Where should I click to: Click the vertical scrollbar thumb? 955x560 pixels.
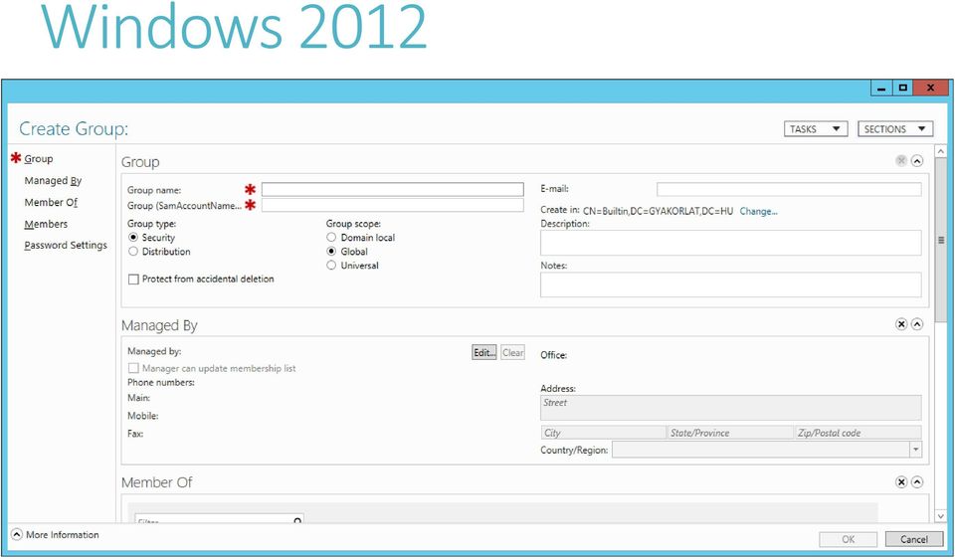pos(941,241)
